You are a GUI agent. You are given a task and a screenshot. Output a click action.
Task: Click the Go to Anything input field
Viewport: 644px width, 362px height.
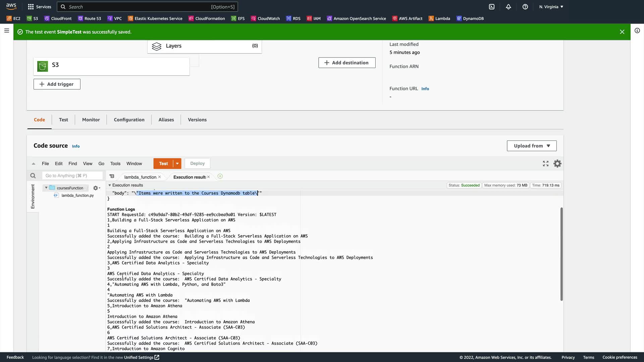(x=72, y=176)
